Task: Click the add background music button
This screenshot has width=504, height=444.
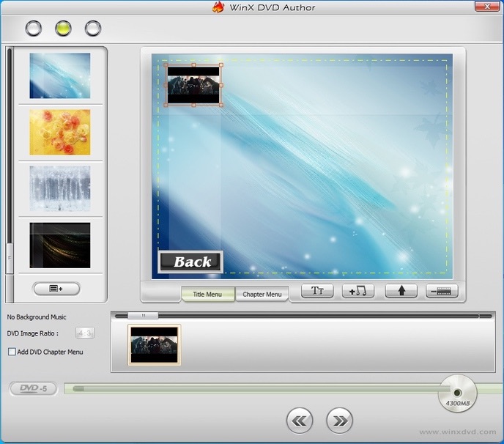Action: point(358,291)
